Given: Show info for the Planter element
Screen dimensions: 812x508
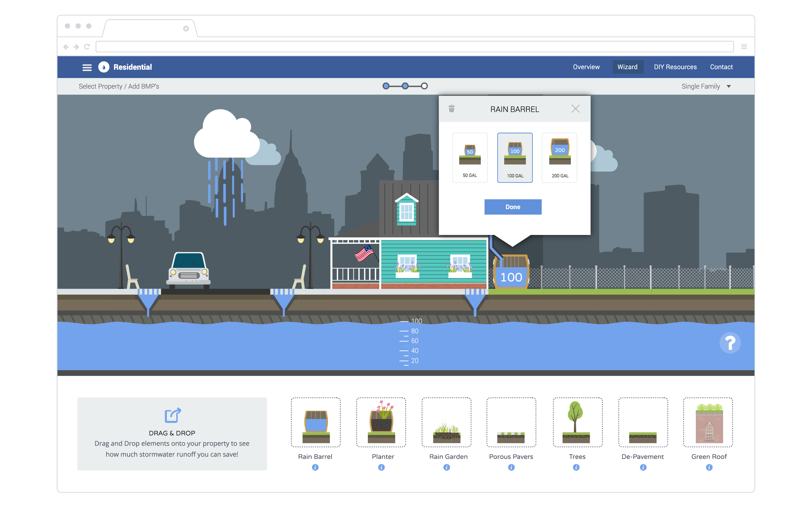Looking at the screenshot, I should 381,467.
